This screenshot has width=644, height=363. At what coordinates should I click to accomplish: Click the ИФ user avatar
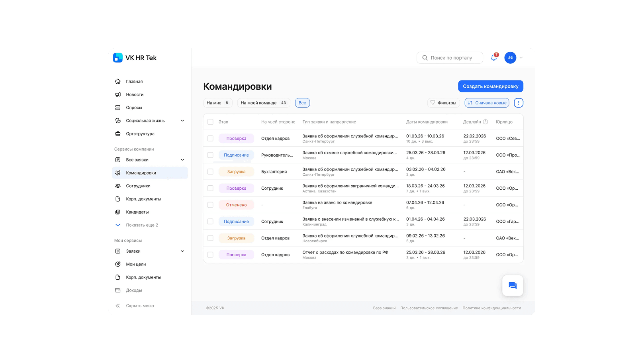(x=510, y=58)
